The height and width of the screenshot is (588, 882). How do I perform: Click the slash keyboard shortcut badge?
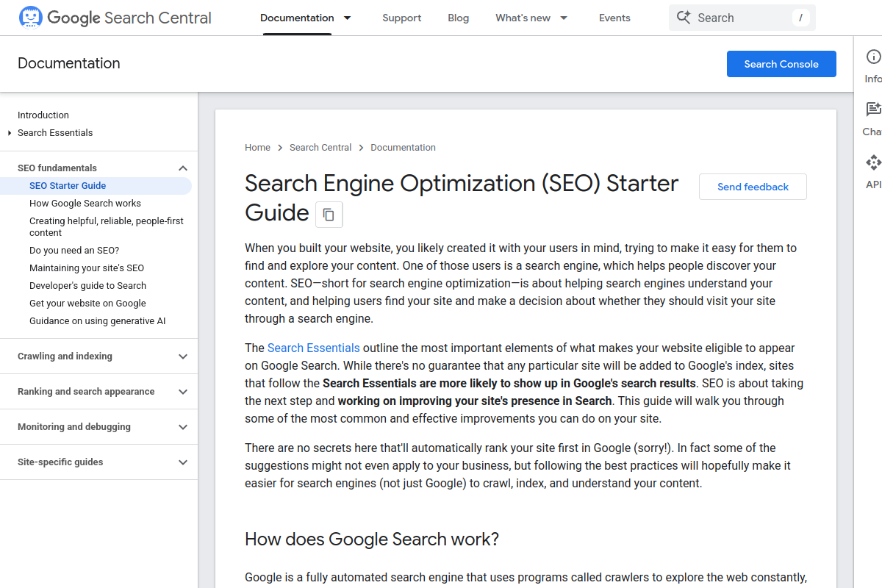pos(800,18)
